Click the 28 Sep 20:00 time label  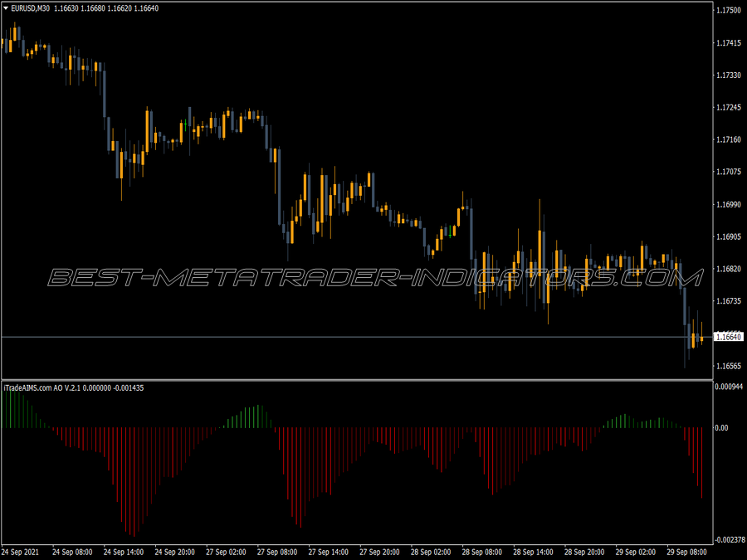[x=584, y=552]
